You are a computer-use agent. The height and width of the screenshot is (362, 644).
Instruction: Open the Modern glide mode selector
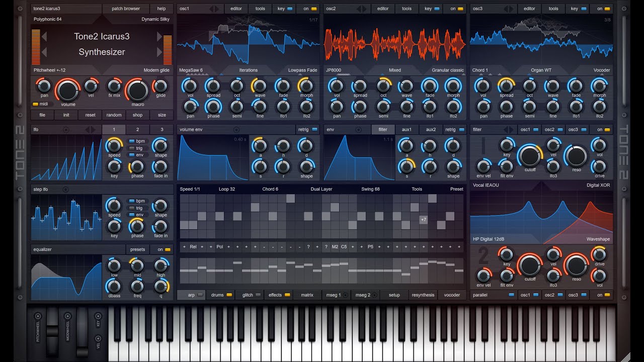[x=156, y=70]
